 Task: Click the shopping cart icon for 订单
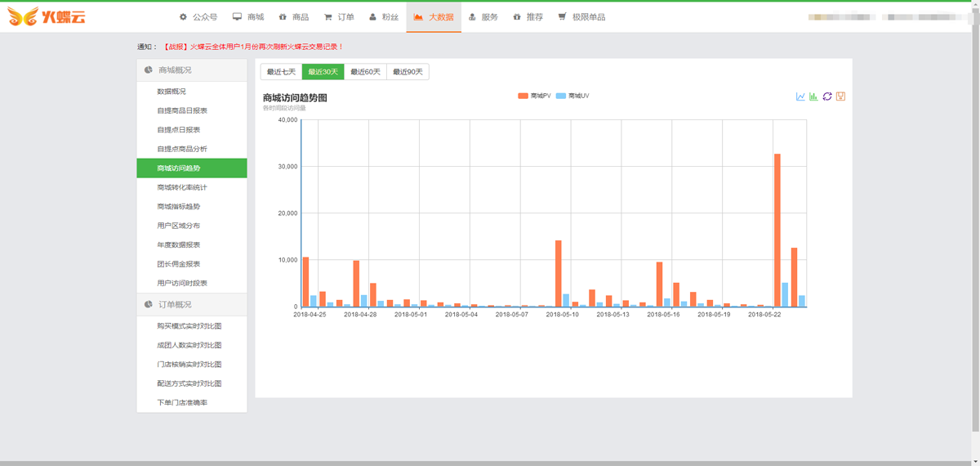(327, 16)
